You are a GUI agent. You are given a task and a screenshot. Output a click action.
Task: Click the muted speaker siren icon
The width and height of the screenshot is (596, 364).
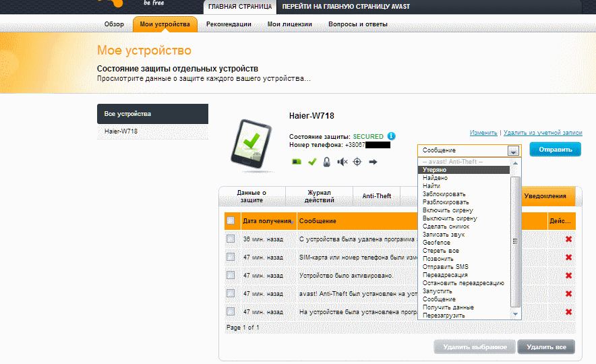click(x=342, y=162)
